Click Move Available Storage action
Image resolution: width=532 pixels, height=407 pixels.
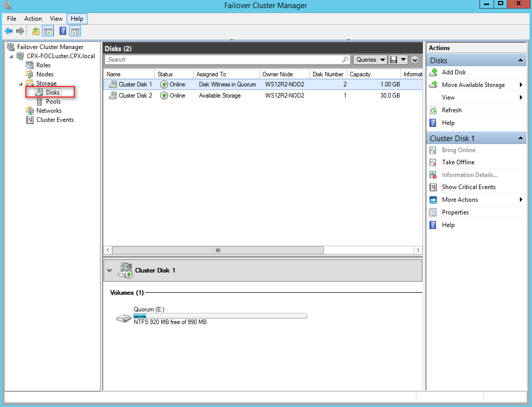(473, 85)
